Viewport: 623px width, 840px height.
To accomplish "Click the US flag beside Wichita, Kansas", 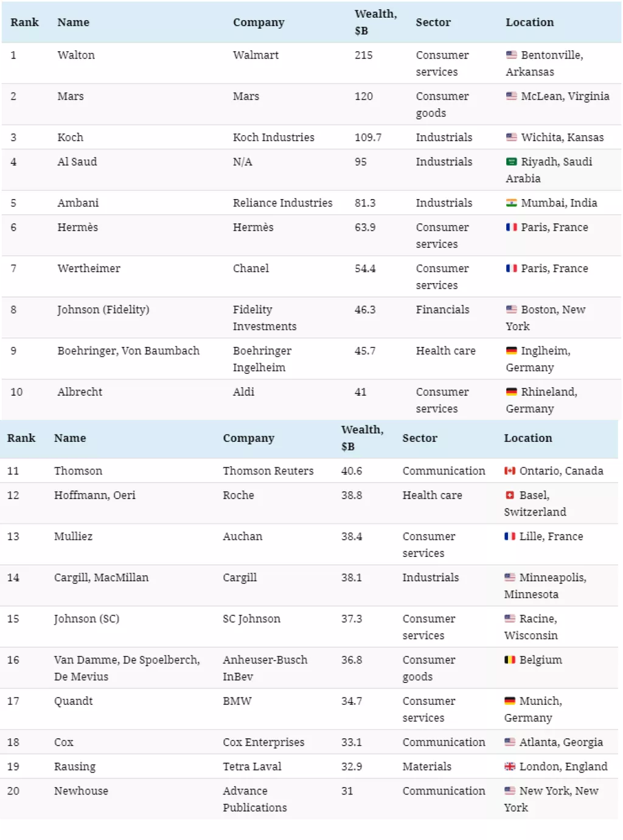I will click(x=511, y=138).
